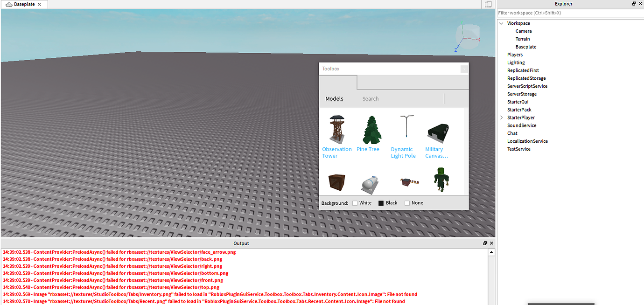Open the Military Canvas name link
Viewport: 644px width, 305px height.
(x=437, y=152)
